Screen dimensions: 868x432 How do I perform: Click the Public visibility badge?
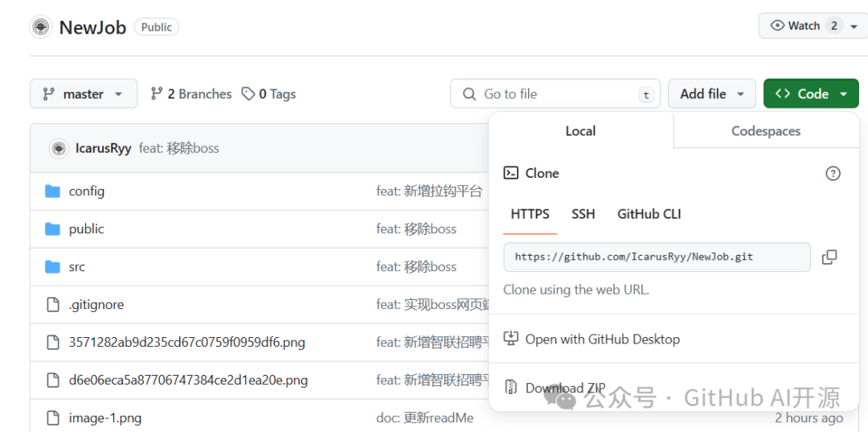157,27
